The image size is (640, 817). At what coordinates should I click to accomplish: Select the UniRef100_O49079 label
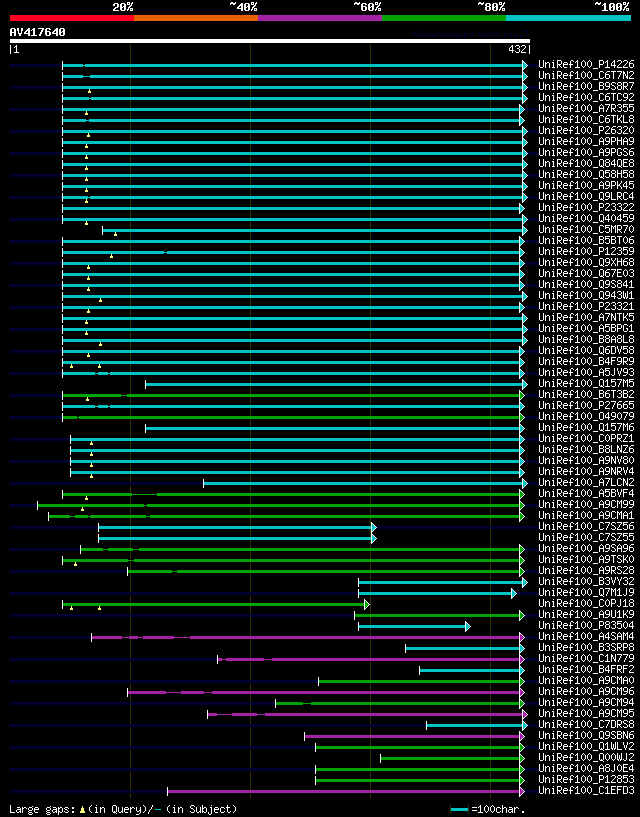[x=586, y=416]
